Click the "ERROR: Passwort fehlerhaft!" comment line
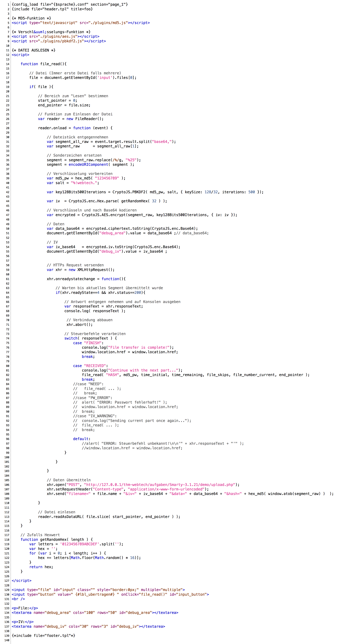340x644 pixels. coord(120,402)
